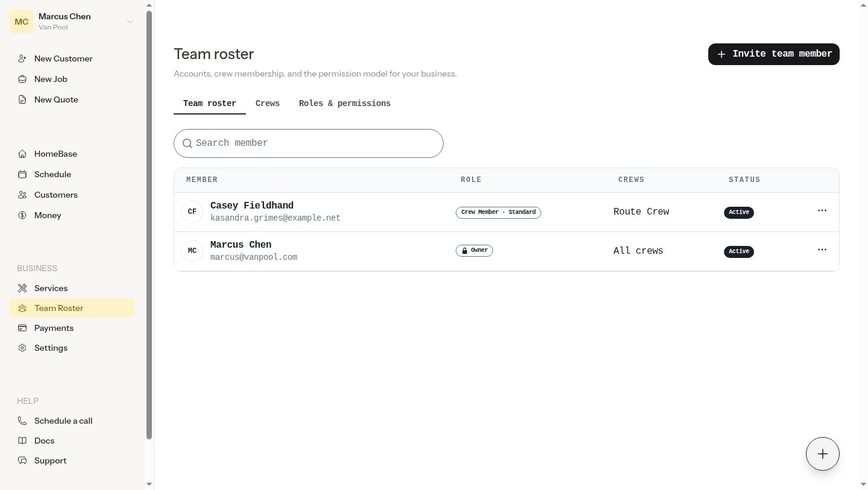Click the sidebar scroll down arrow
Image resolution: width=868 pixels, height=490 pixels.
149,485
